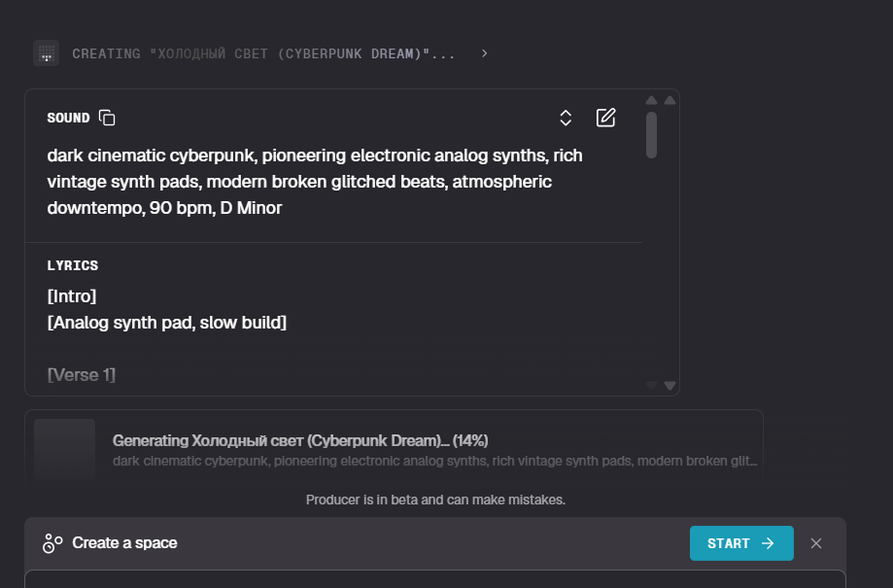Screen dimensions: 893x588
Task: Click the scrollbar thumb of the prompt panel
Action: (651, 134)
